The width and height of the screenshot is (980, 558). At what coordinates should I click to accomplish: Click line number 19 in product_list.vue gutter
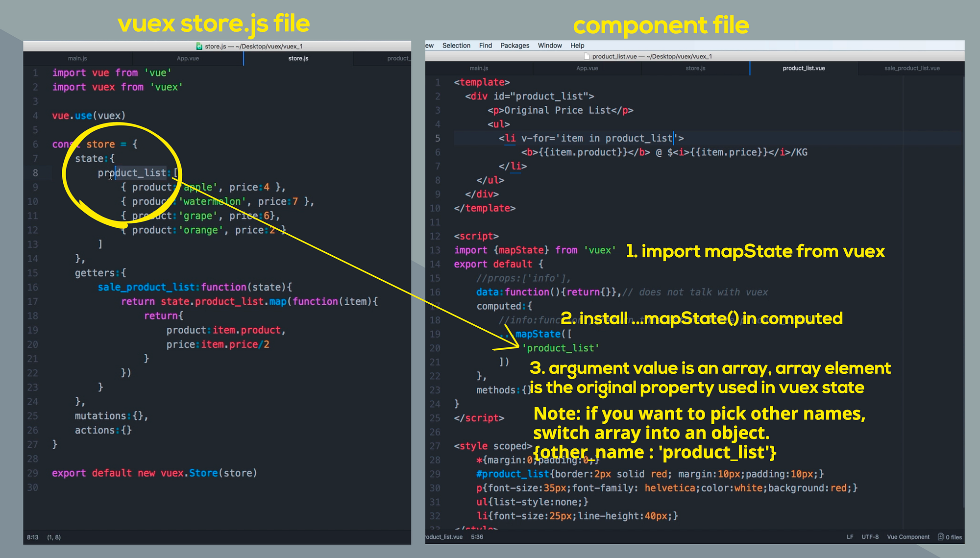pos(435,334)
